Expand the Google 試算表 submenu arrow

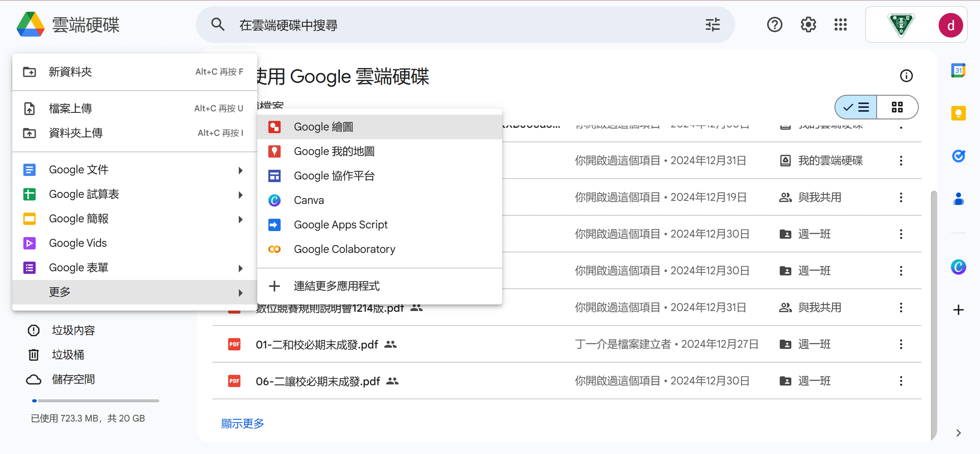pos(240,195)
